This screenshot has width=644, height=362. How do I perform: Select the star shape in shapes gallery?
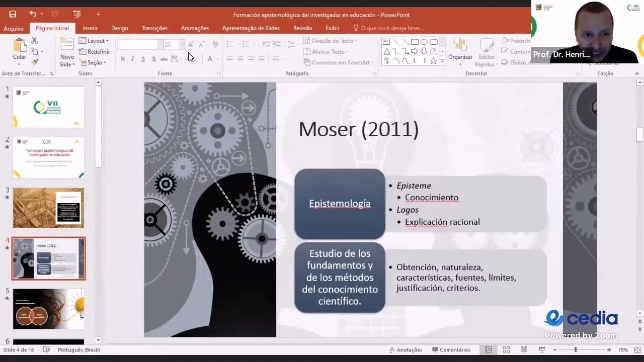433,61
